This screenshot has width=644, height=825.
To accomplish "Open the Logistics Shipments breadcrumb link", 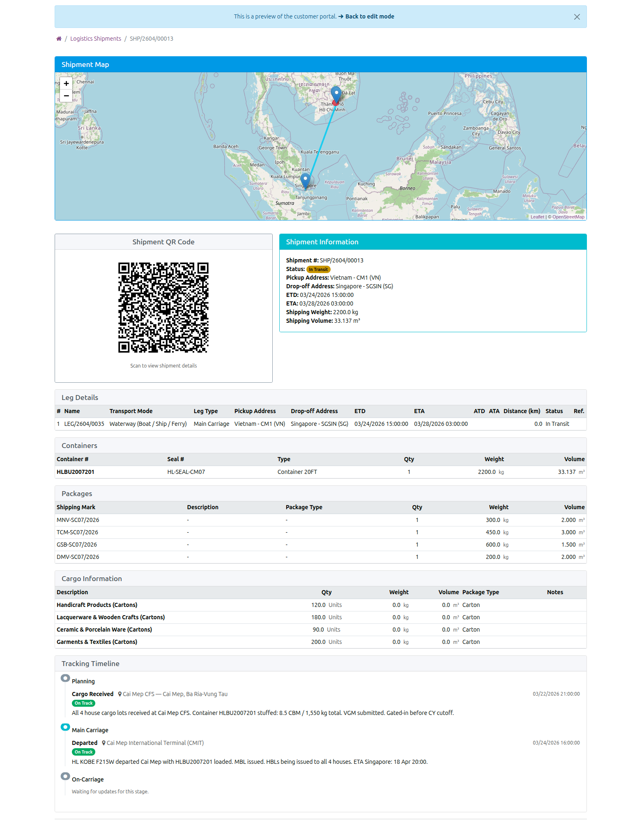I will point(95,39).
